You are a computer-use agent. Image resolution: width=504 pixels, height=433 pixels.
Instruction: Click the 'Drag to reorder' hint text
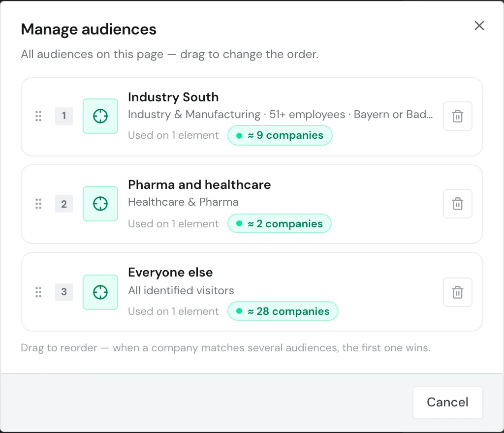(x=225, y=347)
